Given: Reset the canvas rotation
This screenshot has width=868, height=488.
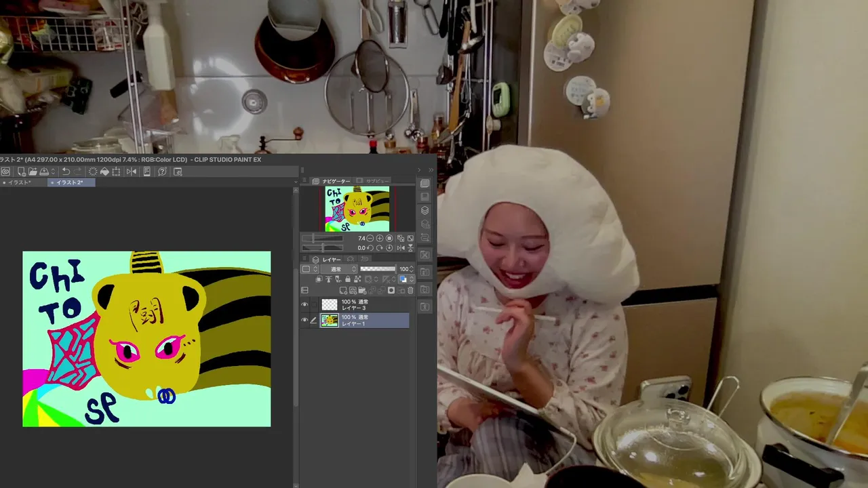Looking at the screenshot, I should [x=389, y=248].
